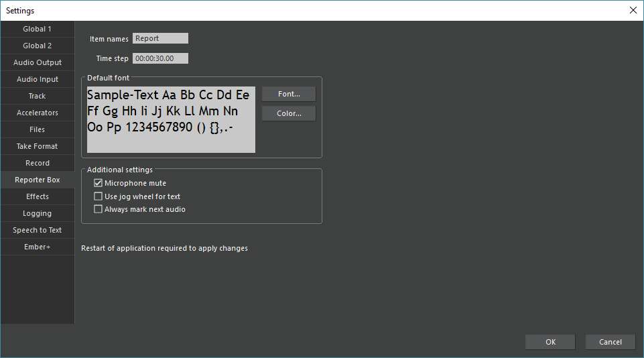Click the Time step input field
Image resolution: width=644 pixels, height=358 pixels.
click(x=160, y=58)
